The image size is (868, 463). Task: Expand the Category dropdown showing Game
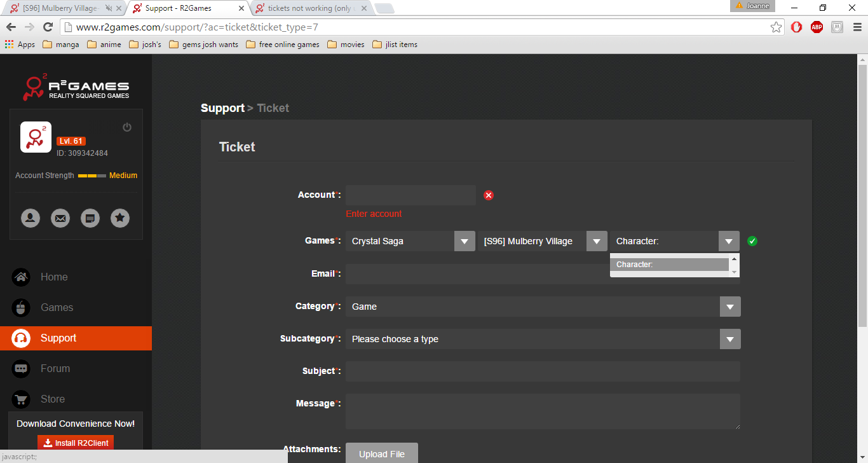click(543, 307)
